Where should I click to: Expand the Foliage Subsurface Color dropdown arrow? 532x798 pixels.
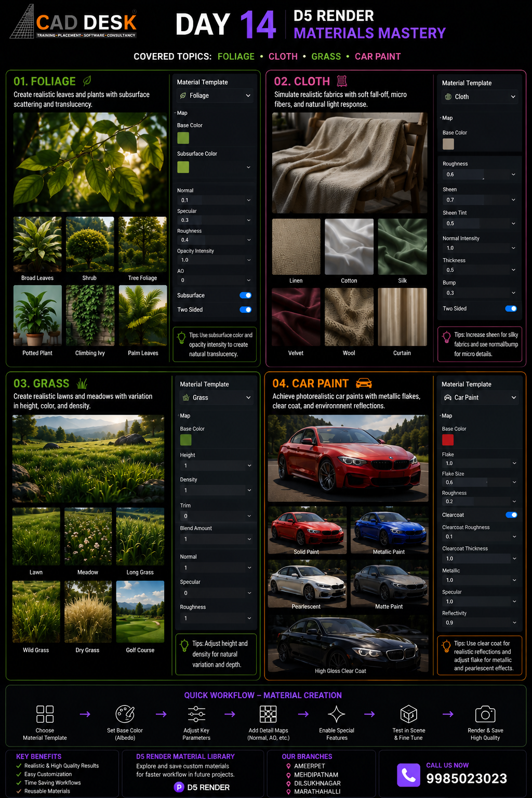tap(248, 167)
